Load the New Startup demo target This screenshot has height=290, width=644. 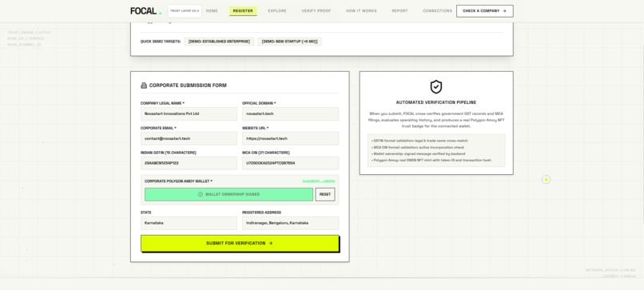pos(289,42)
